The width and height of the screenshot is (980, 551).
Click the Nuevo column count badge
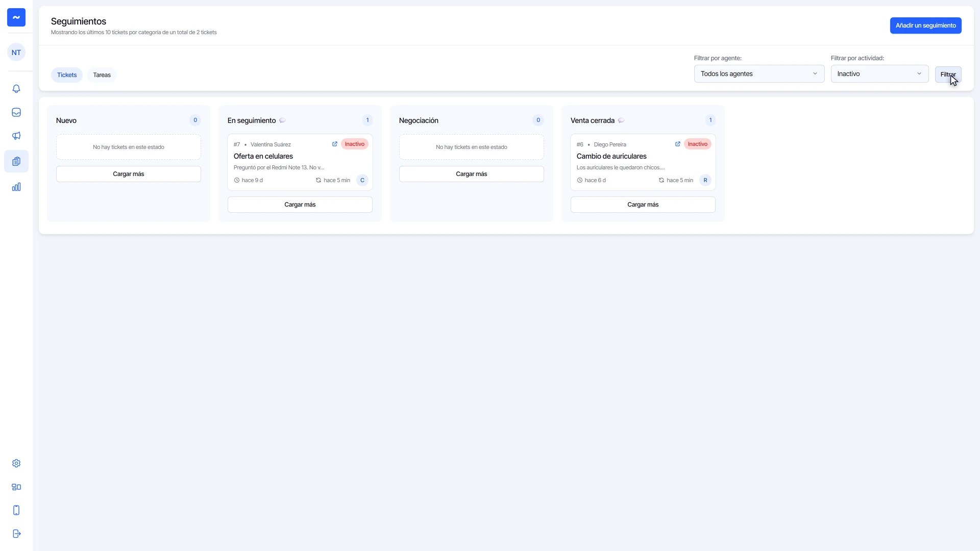[x=195, y=120]
